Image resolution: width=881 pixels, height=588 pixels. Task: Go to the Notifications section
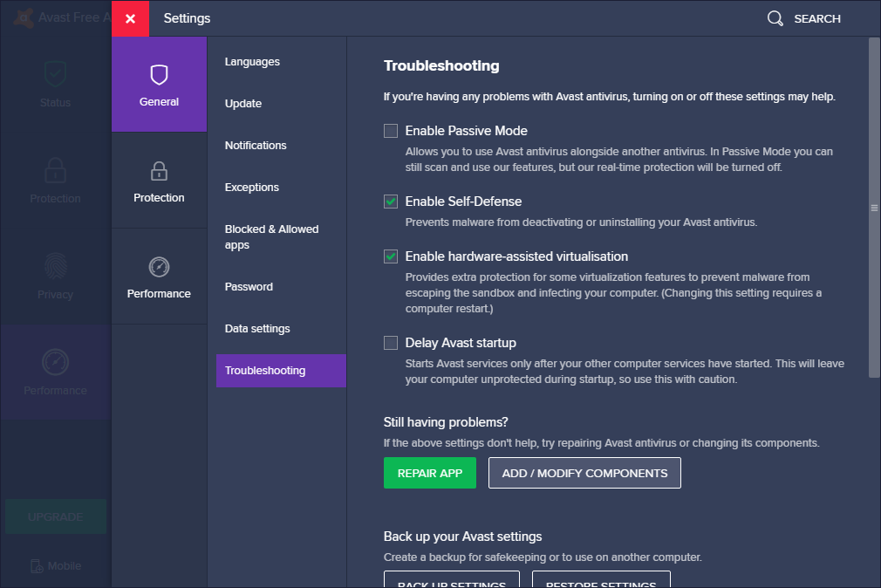click(x=256, y=146)
